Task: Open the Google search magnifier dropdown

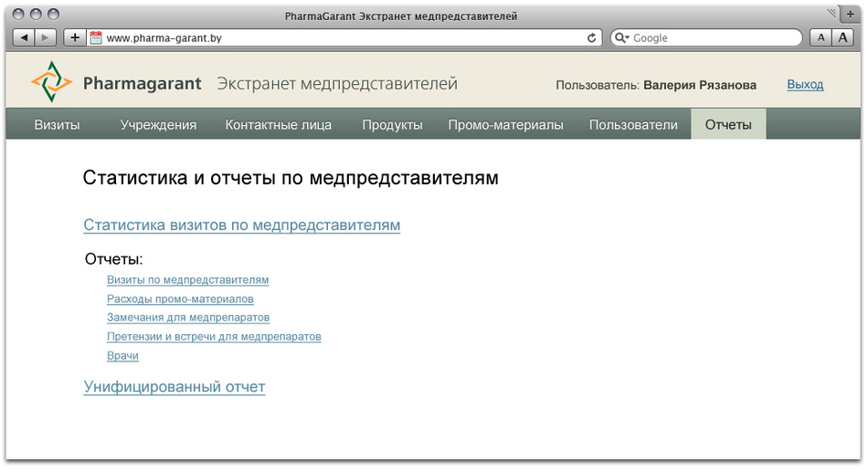Action: pyautogui.click(x=622, y=38)
